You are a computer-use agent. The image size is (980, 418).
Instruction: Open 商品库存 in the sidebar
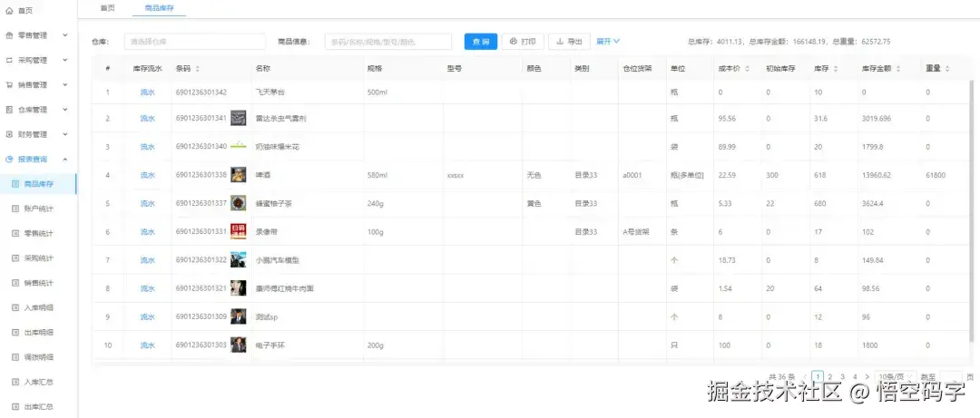click(38, 184)
